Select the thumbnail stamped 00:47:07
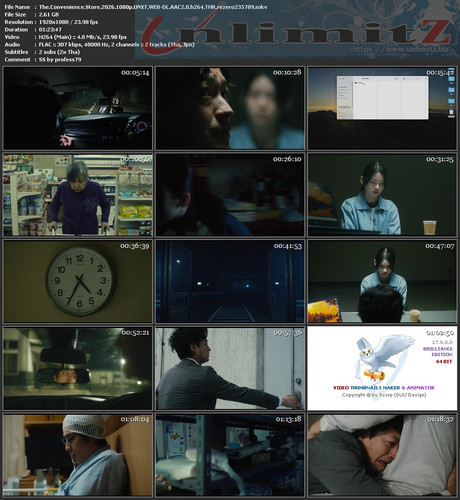460x500 pixels. coord(382,281)
